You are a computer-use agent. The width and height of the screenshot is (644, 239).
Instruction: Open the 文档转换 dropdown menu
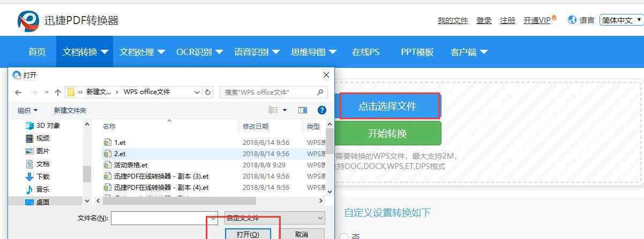point(85,52)
